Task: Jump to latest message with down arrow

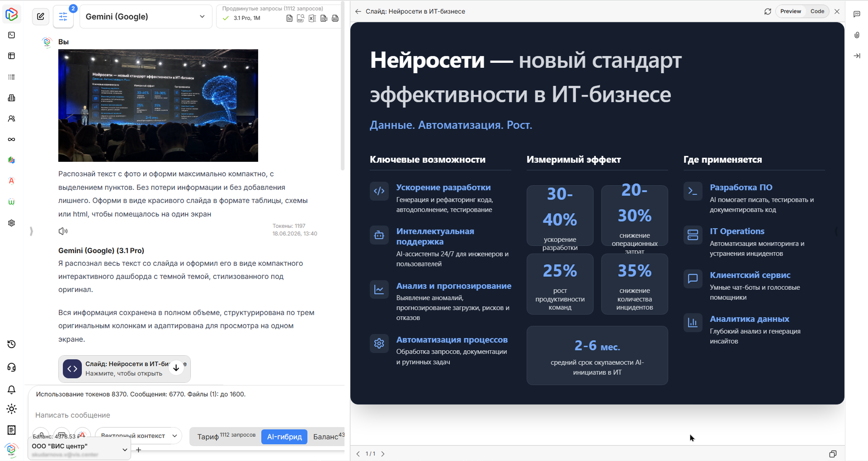Action: (176, 368)
